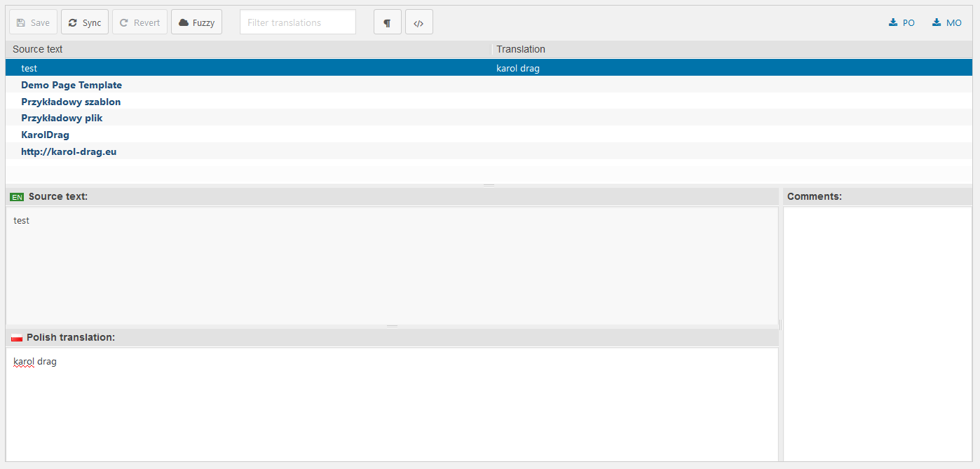
Task: Select the 'http://karol-drag.eu' string
Action: [69, 151]
